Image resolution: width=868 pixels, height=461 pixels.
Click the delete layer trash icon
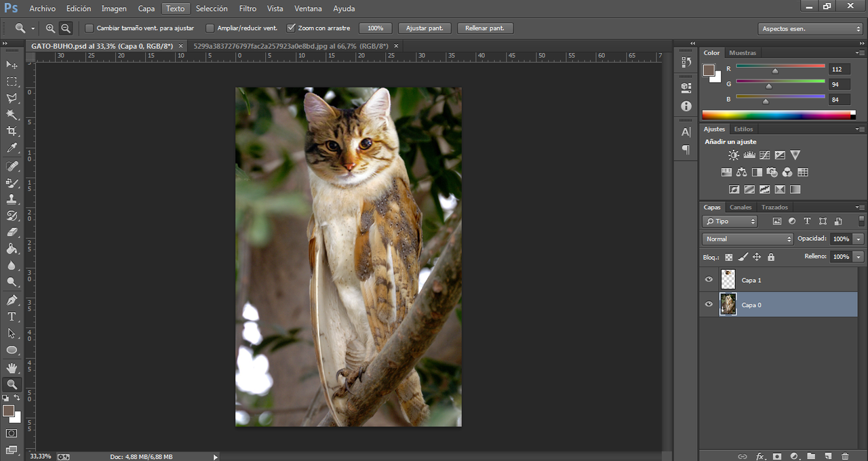click(845, 456)
